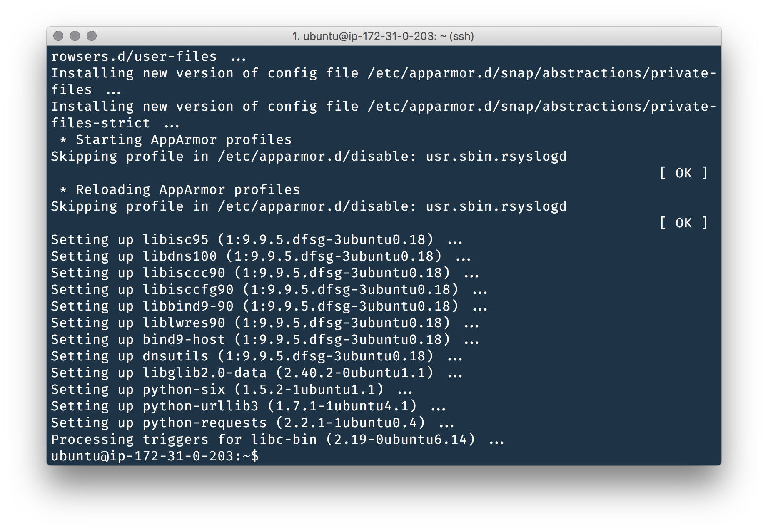Image resolution: width=768 pixels, height=532 pixels.
Task: Click the Setting up libisc95 line
Action: pos(257,239)
